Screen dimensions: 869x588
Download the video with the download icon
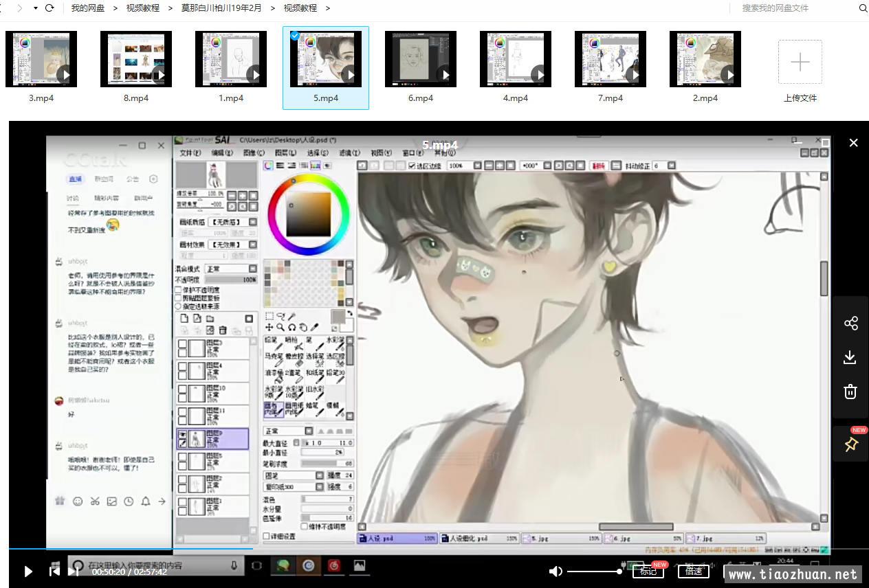click(x=850, y=357)
